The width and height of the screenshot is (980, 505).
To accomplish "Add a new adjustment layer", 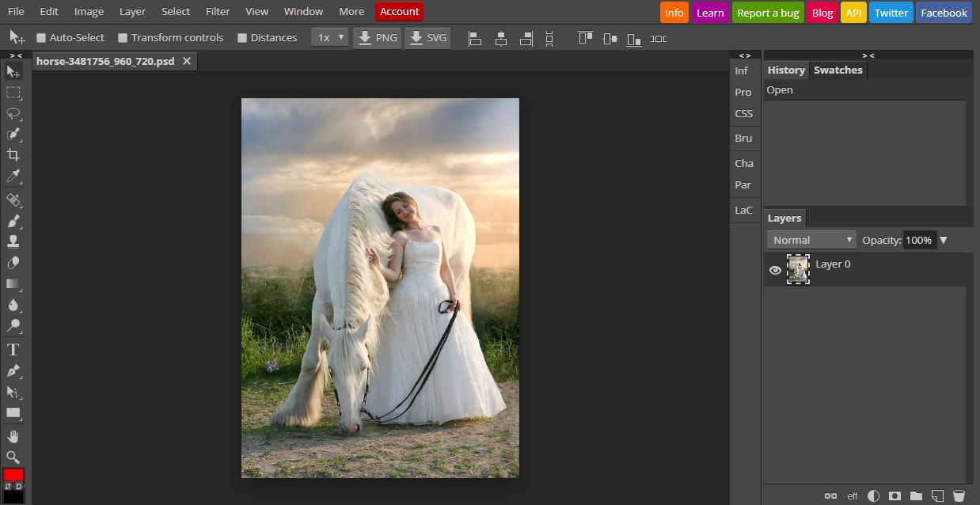I will pyautogui.click(x=874, y=496).
